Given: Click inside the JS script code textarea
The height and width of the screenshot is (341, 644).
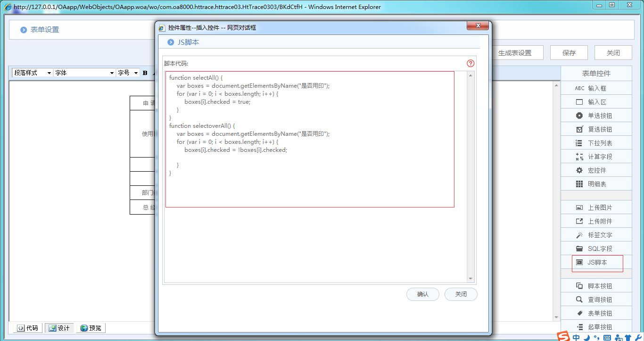Looking at the screenshot, I should [x=310, y=189].
